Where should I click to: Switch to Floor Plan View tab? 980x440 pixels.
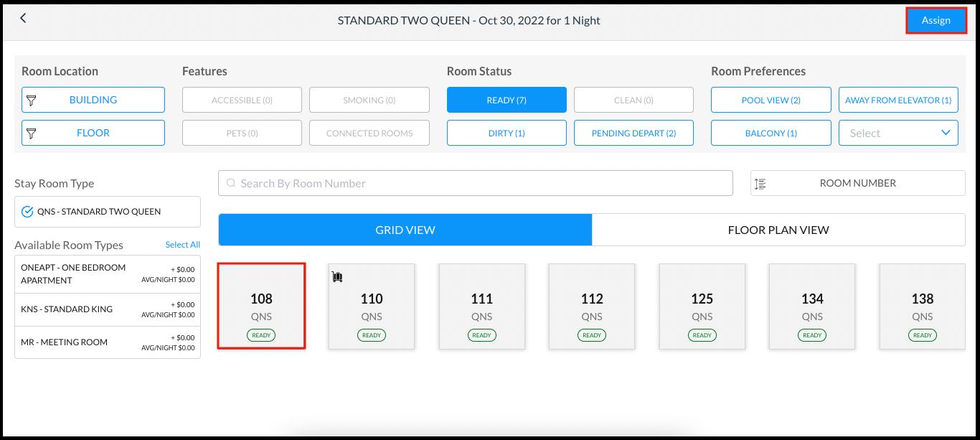pos(778,230)
